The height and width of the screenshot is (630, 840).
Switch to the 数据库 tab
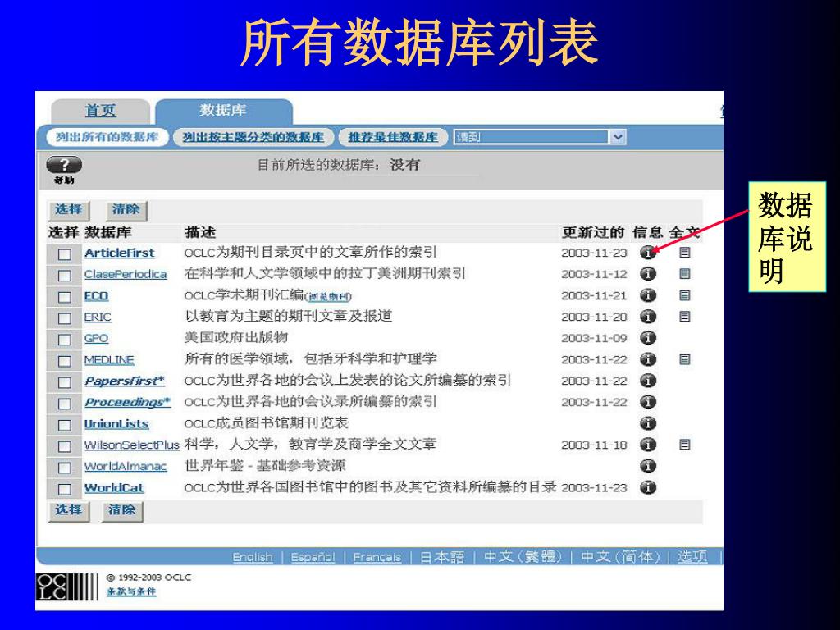[x=223, y=111]
